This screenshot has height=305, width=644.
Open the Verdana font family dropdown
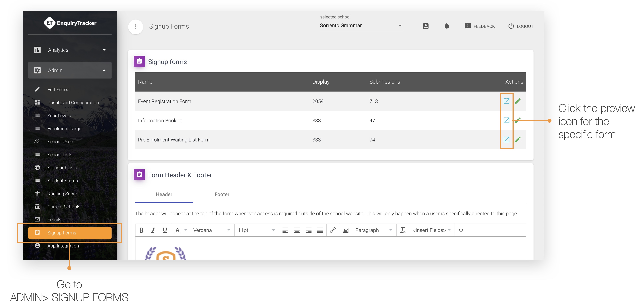212,230
